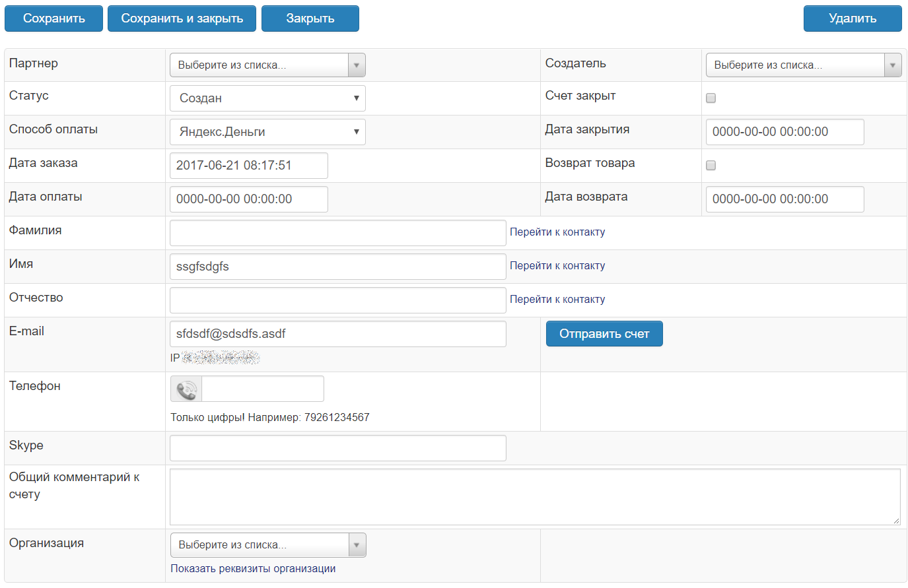Click into the Skype input field
This screenshot has width=908, height=588.
coord(337,448)
